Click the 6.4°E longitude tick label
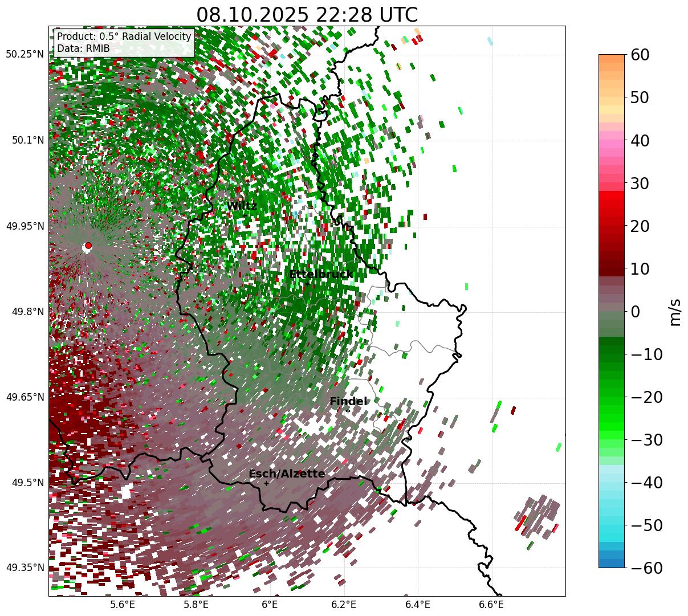The image size is (688, 616). point(418,605)
